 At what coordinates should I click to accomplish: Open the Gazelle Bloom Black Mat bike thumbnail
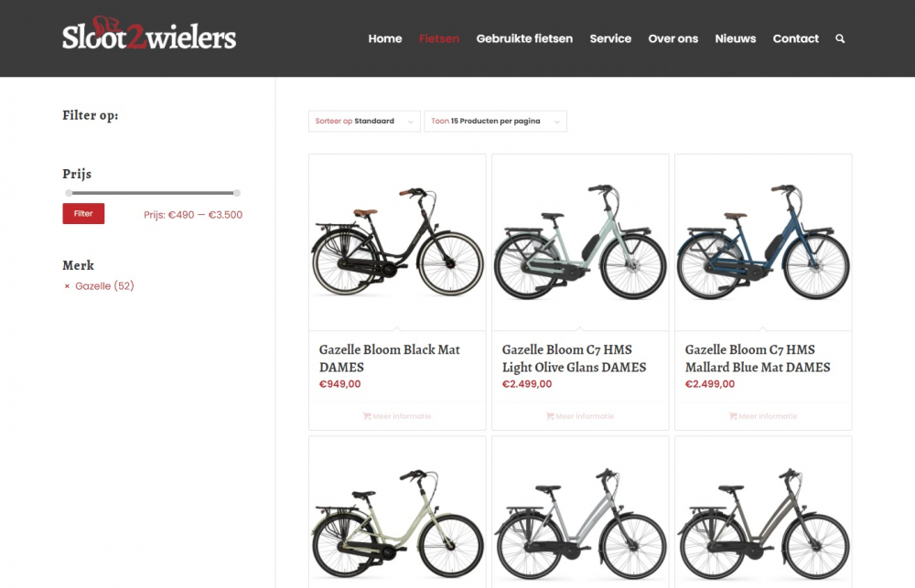(397, 242)
